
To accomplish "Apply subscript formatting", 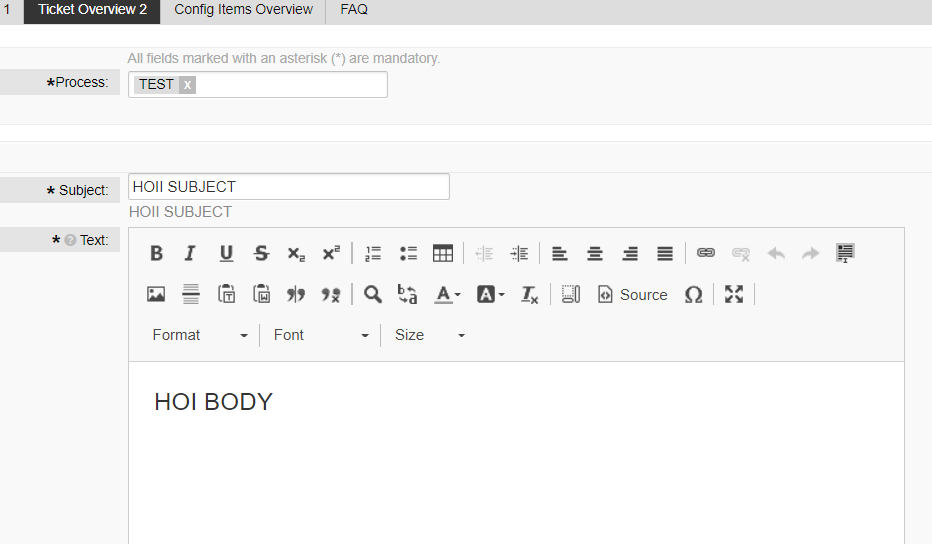I will point(296,253).
